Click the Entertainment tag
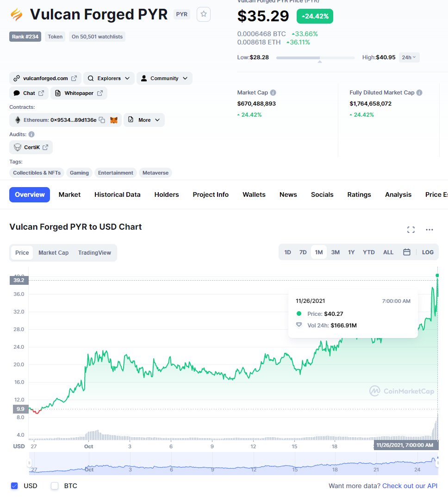 pos(116,173)
